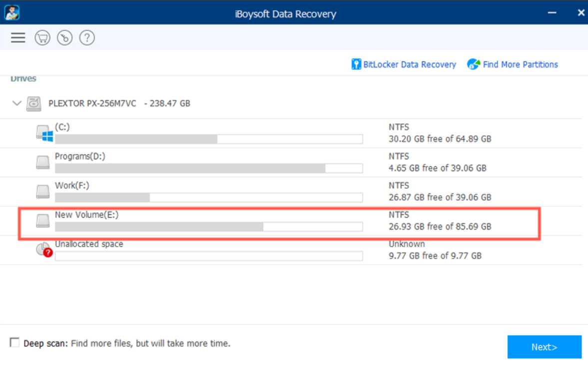Click the Unallocated space warning icon

click(x=44, y=250)
